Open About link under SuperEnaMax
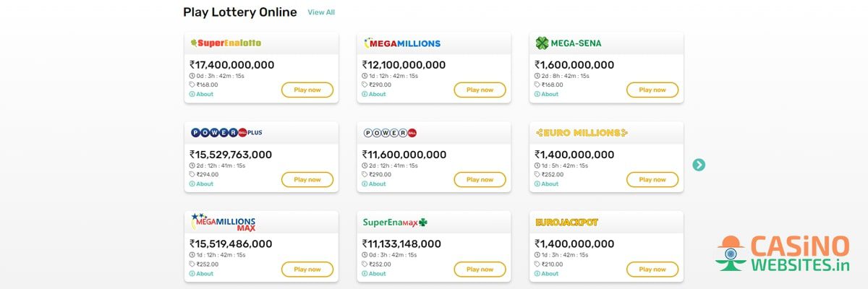868x289 pixels. tap(374, 273)
